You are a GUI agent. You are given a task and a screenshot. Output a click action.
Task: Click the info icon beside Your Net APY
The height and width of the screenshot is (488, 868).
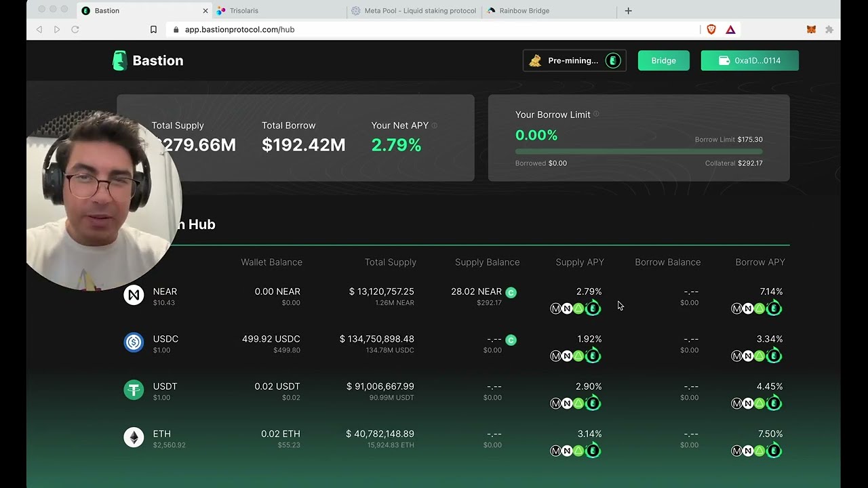[x=435, y=125]
